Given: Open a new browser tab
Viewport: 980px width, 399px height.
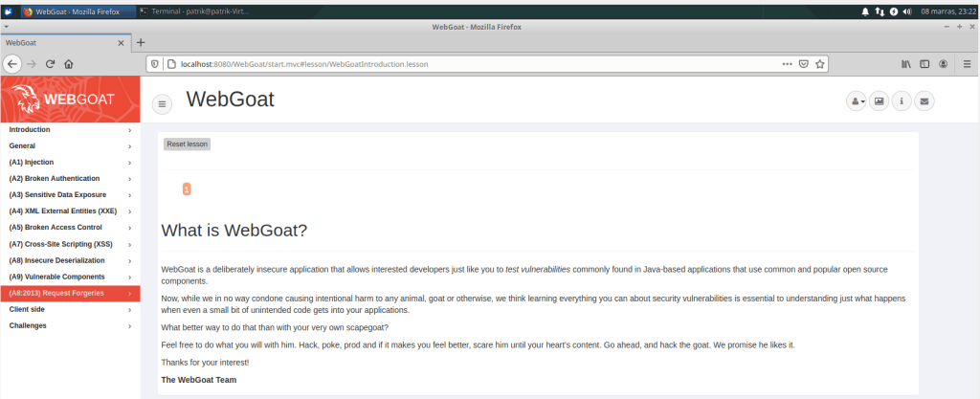Looking at the screenshot, I should 141,42.
